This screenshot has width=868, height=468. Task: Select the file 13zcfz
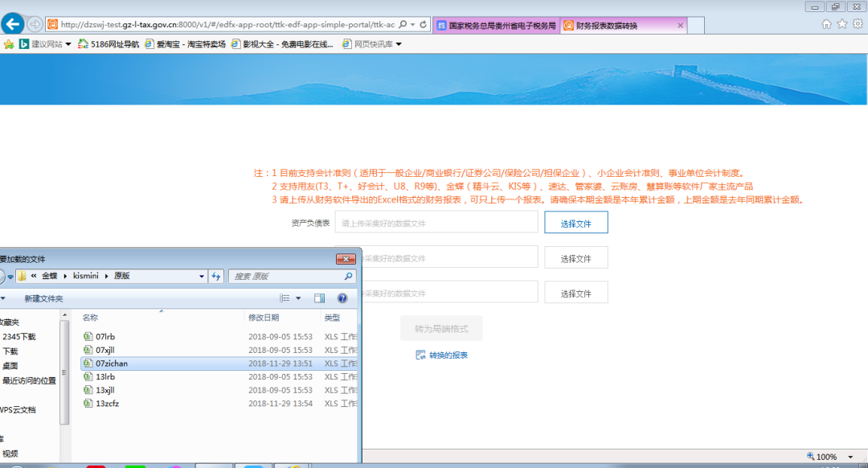point(108,403)
